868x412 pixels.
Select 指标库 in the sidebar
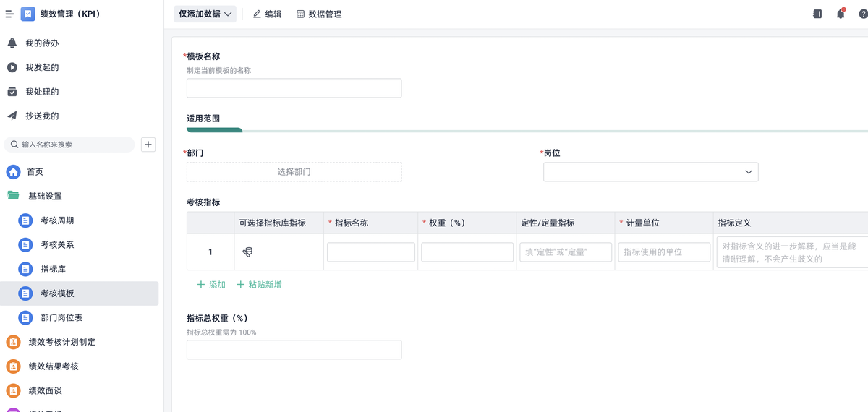53,269
